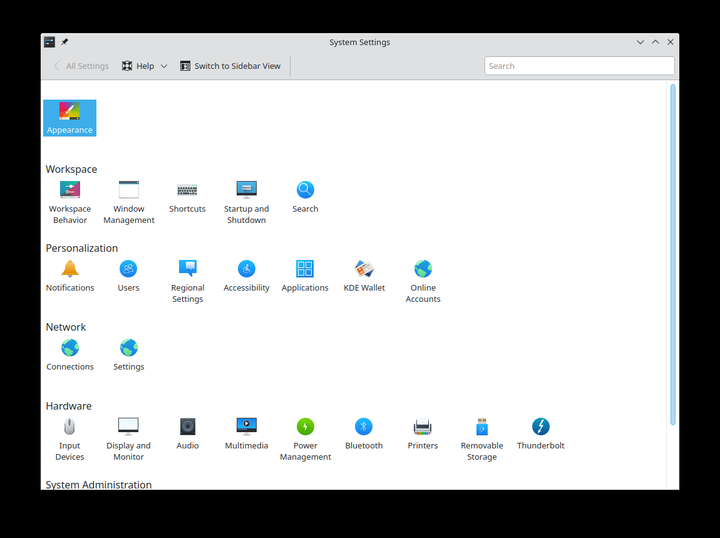720x538 pixels.
Task: Open the Applications settings
Action: (x=305, y=276)
